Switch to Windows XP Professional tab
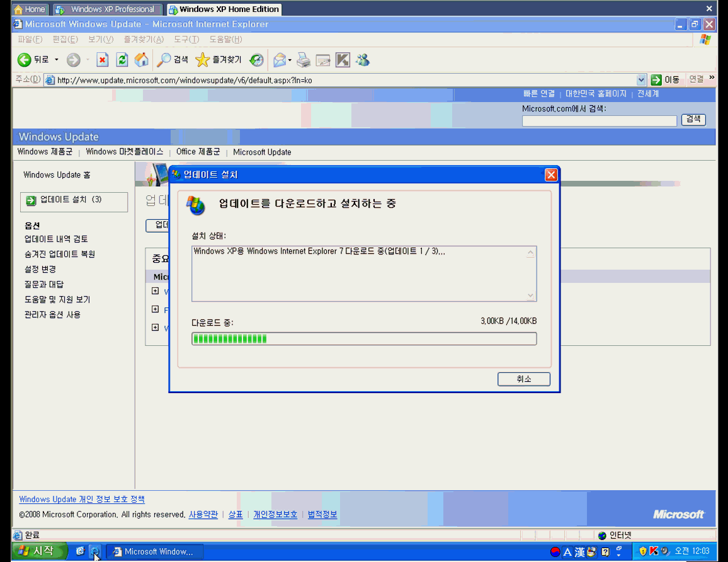The width and height of the screenshot is (728, 562). pyautogui.click(x=107, y=9)
